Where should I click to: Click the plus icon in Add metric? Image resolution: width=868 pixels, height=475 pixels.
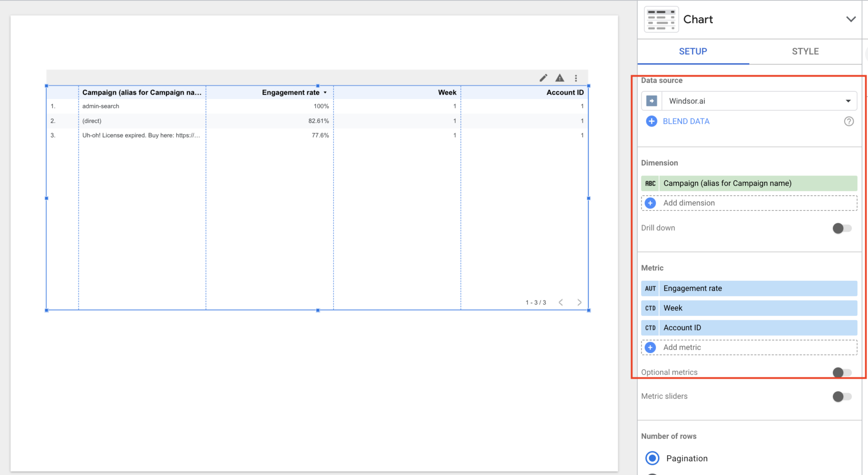[x=651, y=347]
